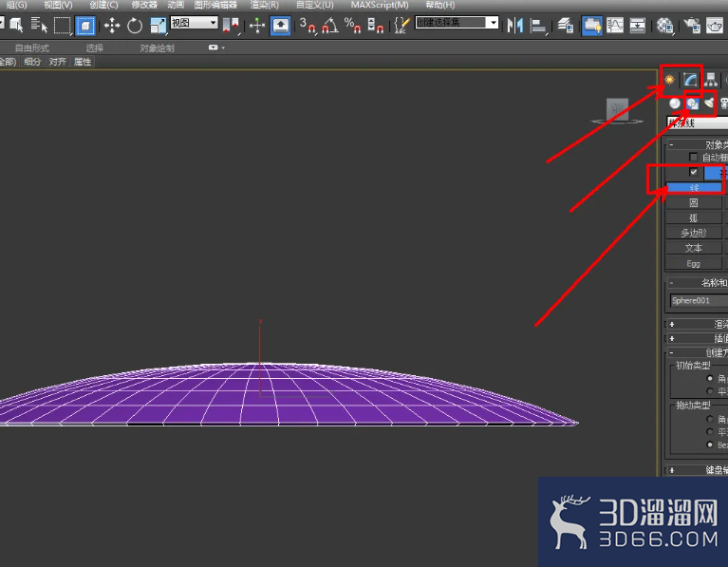Open the Manage Layers dialog
The image size is (728, 567).
click(x=565, y=25)
